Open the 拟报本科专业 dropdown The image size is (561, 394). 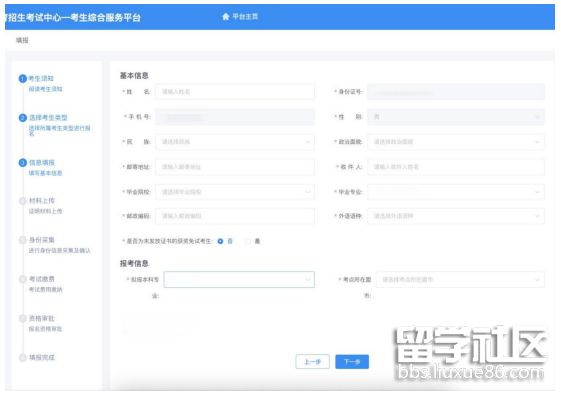pyautogui.click(x=239, y=279)
